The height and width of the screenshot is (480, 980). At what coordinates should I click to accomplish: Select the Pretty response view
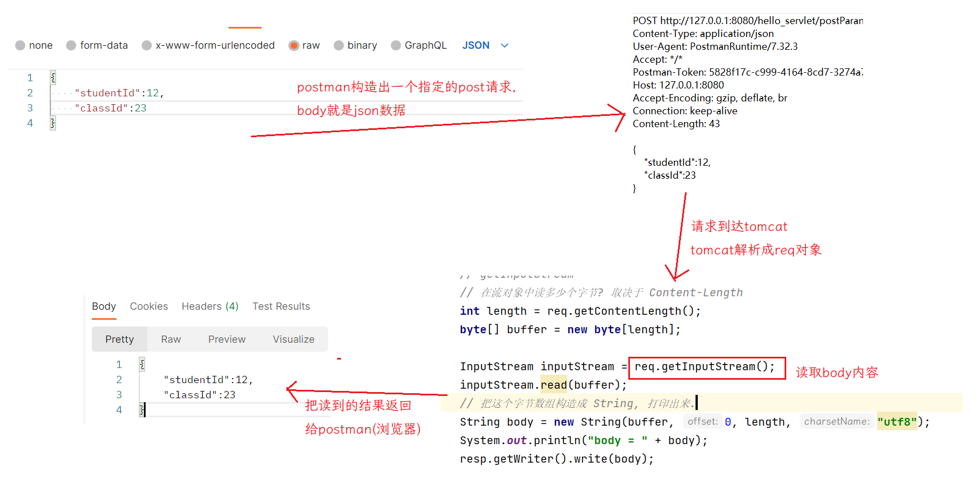pos(119,339)
